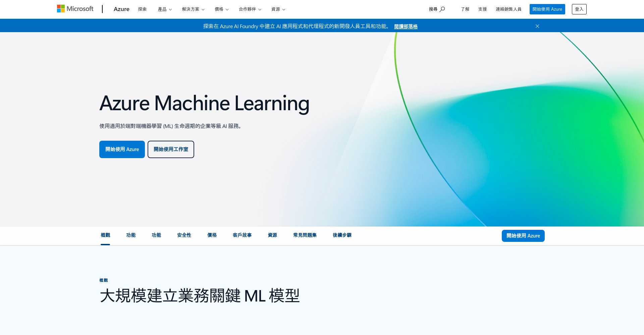Click 開始使用工作室 hero button
Image resolution: width=644 pixels, height=335 pixels.
point(171,149)
